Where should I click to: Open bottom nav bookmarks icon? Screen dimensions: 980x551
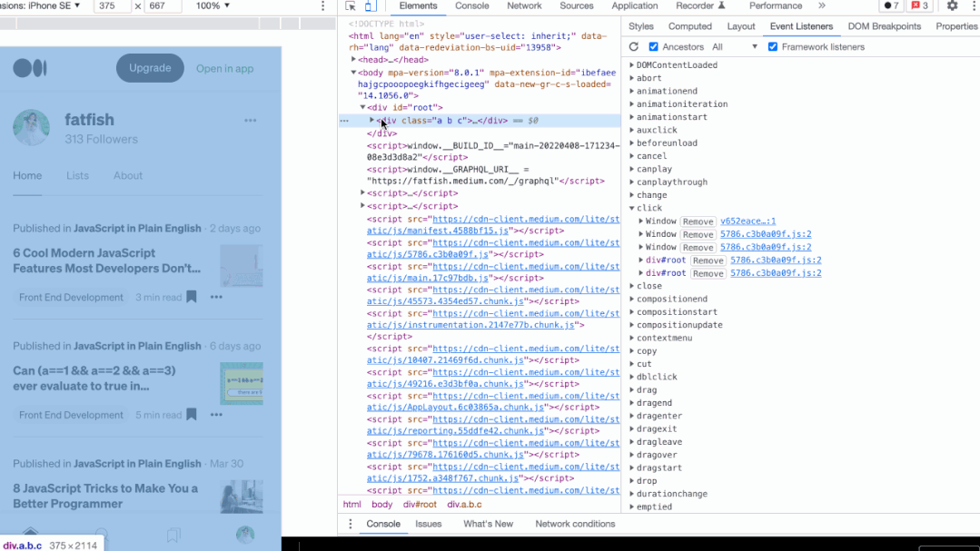coord(173,535)
